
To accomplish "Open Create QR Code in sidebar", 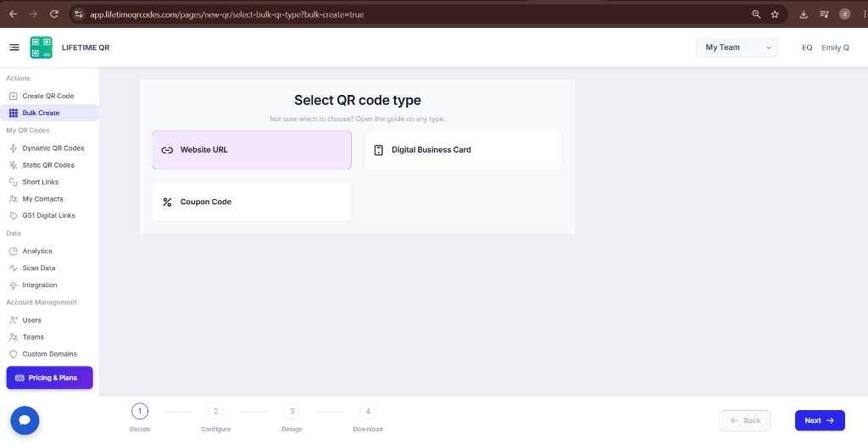I will tap(49, 97).
